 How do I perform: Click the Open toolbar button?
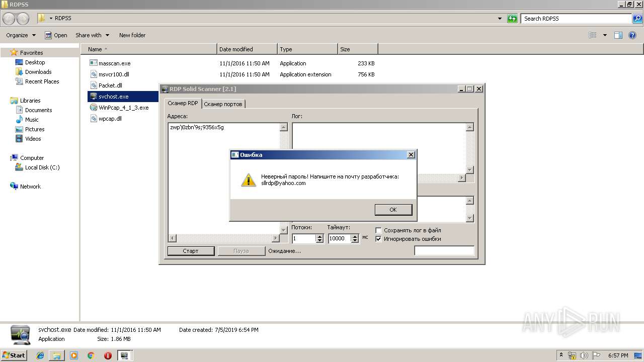pos(56,35)
